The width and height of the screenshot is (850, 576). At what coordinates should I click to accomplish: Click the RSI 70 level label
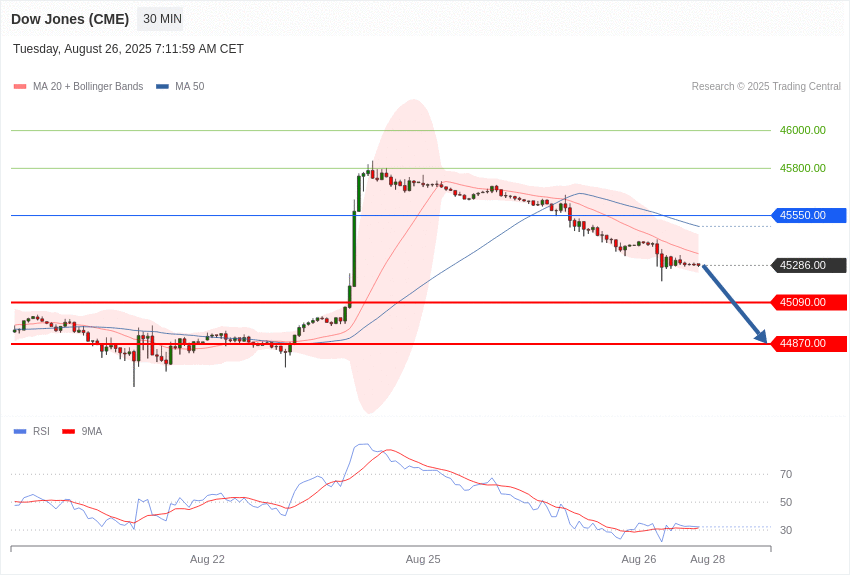click(786, 474)
